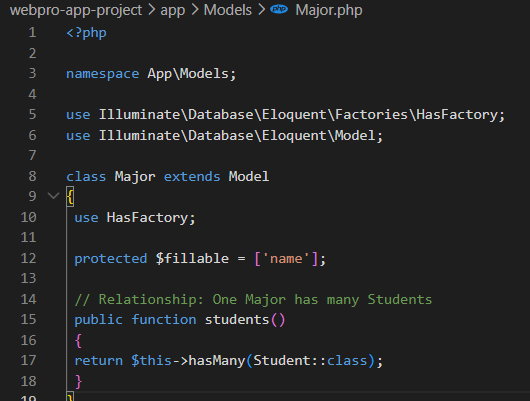Click the pink closing brace on line 18

pyautogui.click(x=78, y=381)
